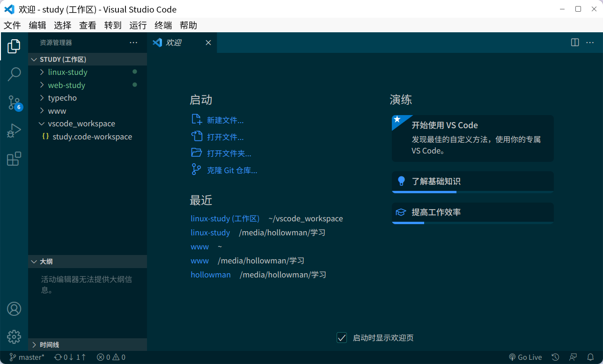Split the editor to the right
Viewport: 603px width, 364px height.
[575, 43]
